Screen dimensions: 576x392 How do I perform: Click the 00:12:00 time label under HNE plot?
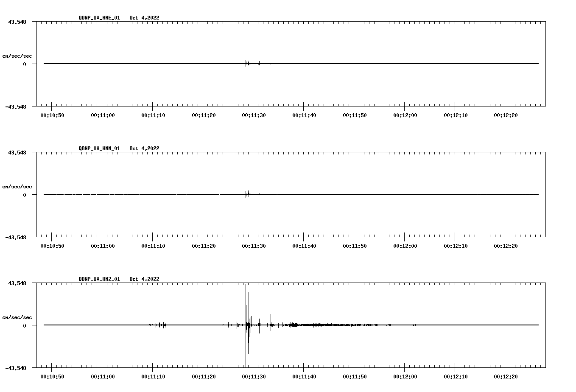[x=405, y=115]
